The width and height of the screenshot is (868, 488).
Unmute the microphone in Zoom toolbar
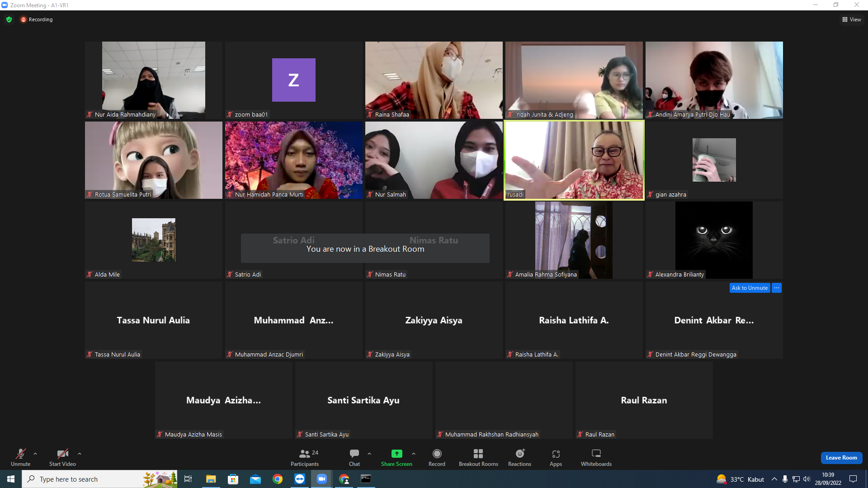[x=20, y=457]
